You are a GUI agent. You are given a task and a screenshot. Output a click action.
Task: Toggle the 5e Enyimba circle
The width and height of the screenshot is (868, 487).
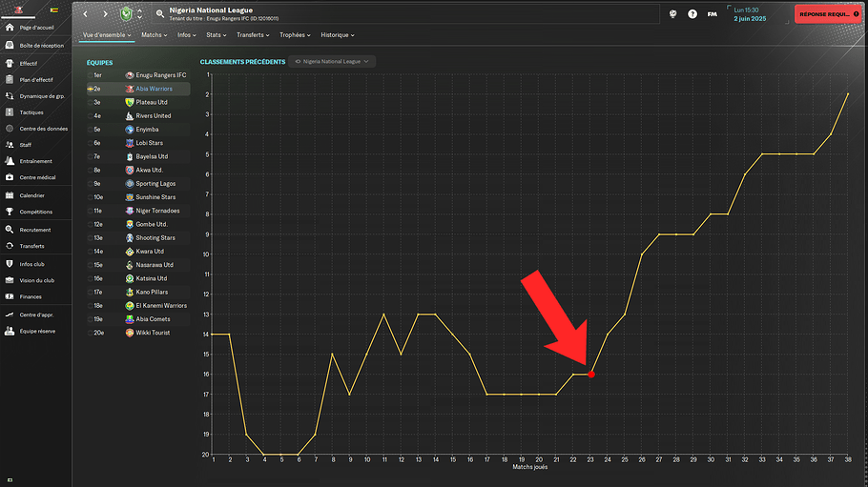click(x=91, y=130)
